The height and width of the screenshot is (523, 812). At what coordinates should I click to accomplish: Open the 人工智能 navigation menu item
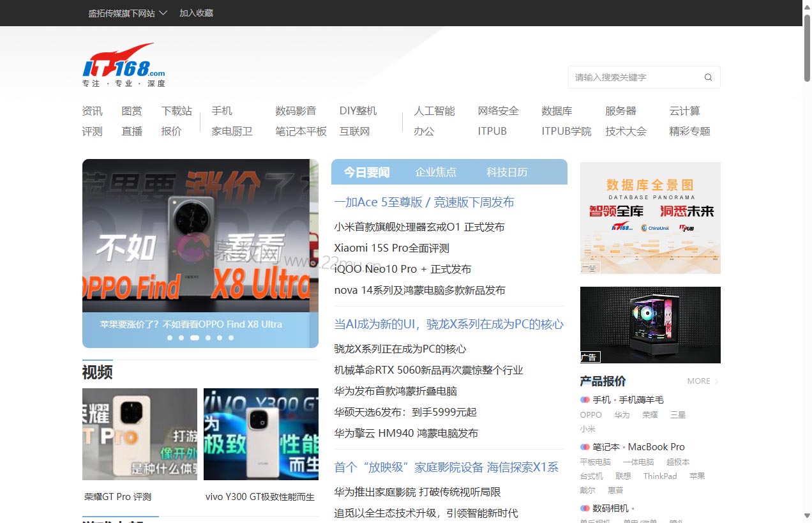[434, 111]
